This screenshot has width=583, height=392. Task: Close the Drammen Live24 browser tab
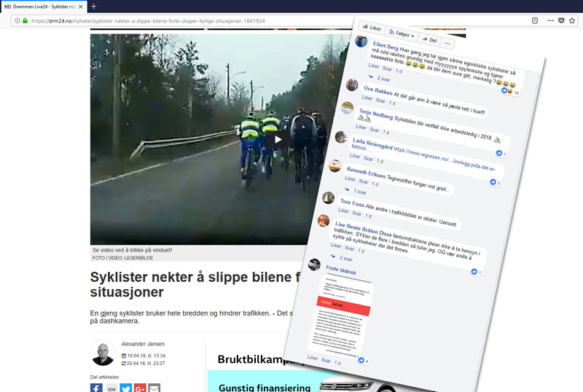click(81, 7)
